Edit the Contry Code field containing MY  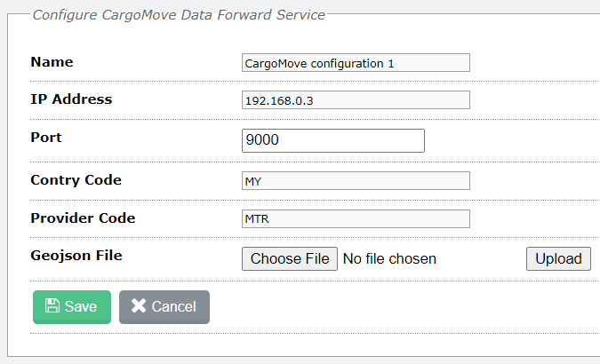tap(356, 181)
